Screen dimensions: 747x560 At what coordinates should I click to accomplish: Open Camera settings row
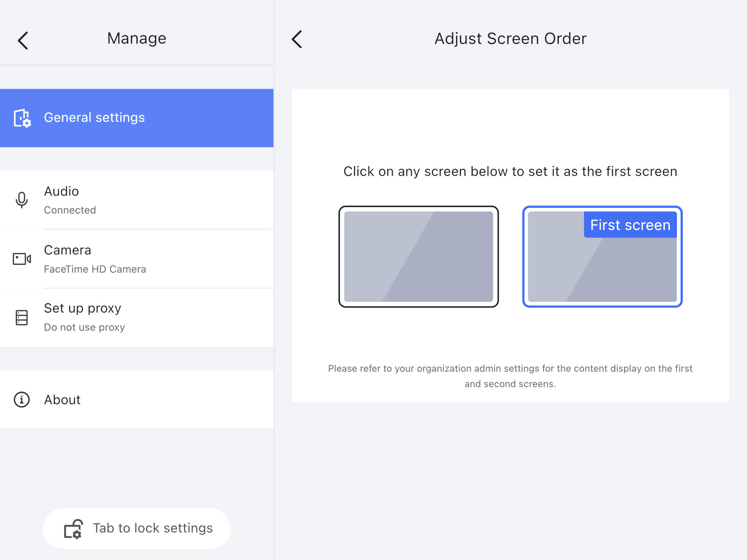click(x=137, y=259)
